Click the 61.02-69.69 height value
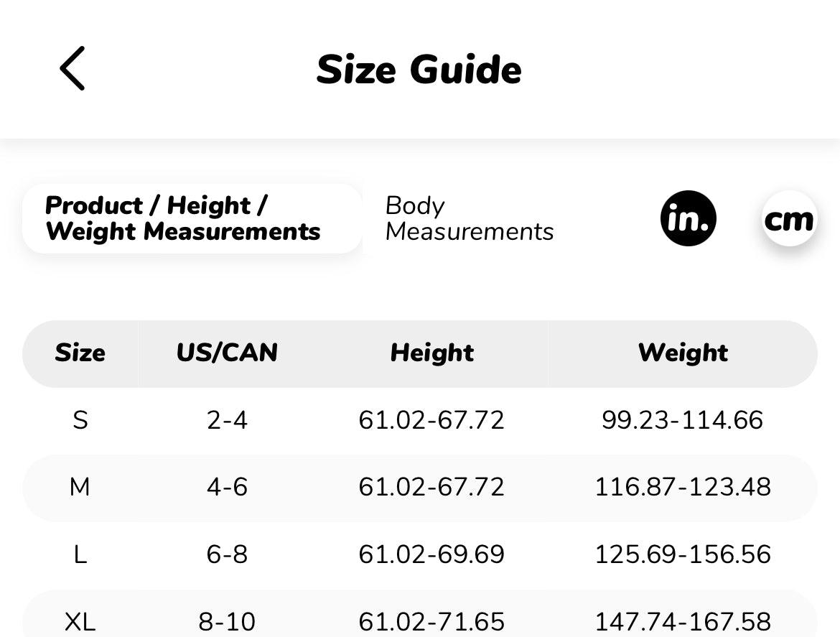Viewport: 840px width, 637px height. point(431,554)
